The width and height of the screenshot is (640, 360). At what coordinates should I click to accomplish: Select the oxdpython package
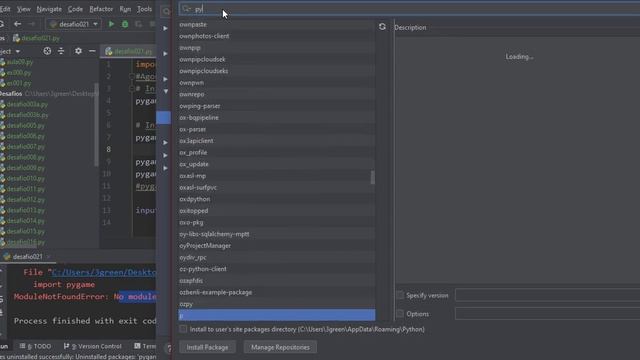[x=276, y=199]
